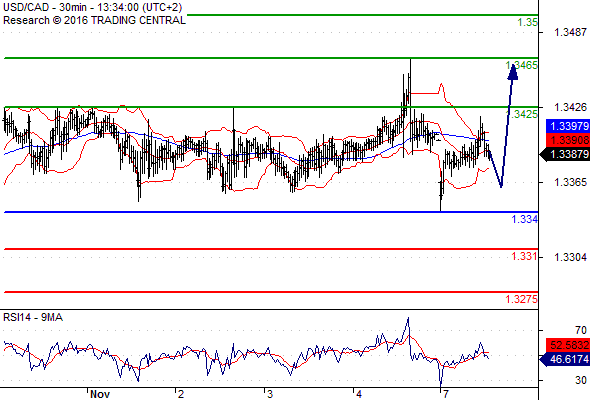The image size is (590, 400).
Task: Click the 1.3365 price axis label
Action: [x=570, y=182]
